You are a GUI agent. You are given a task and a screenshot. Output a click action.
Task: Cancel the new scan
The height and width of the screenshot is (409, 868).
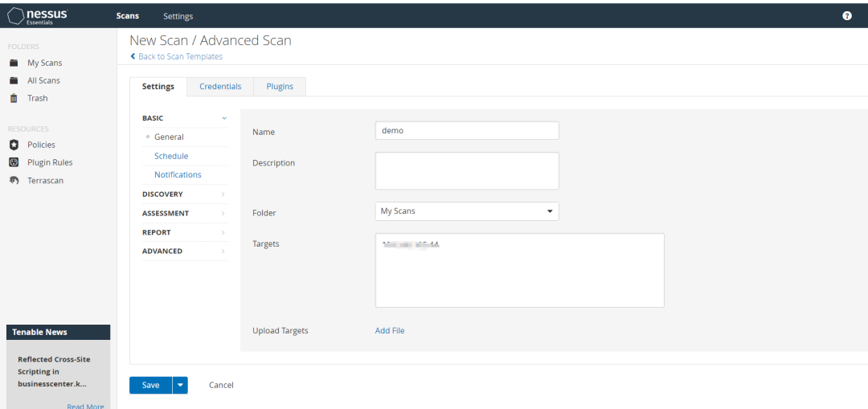222,385
